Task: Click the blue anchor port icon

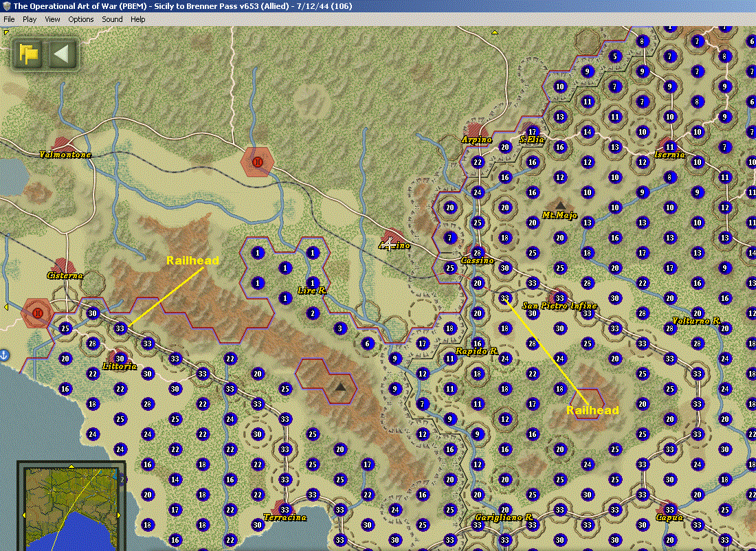Action: pyautogui.click(x=4, y=355)
